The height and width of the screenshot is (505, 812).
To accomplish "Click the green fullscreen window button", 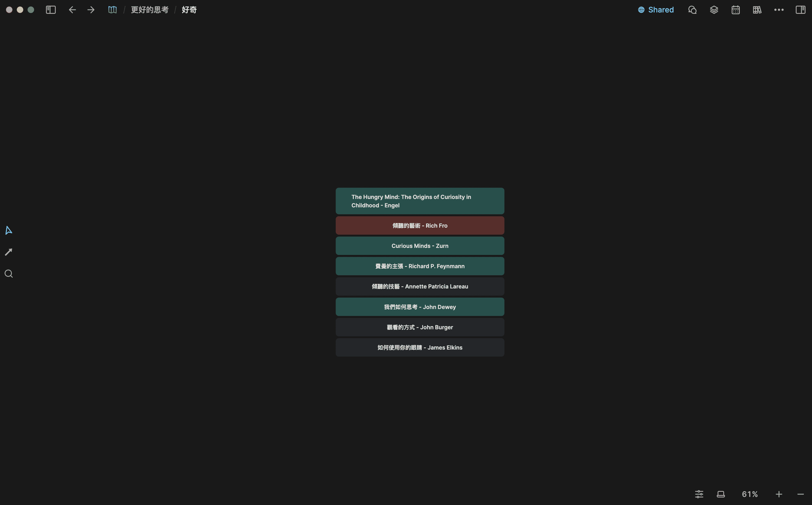I will pos(31,10).
